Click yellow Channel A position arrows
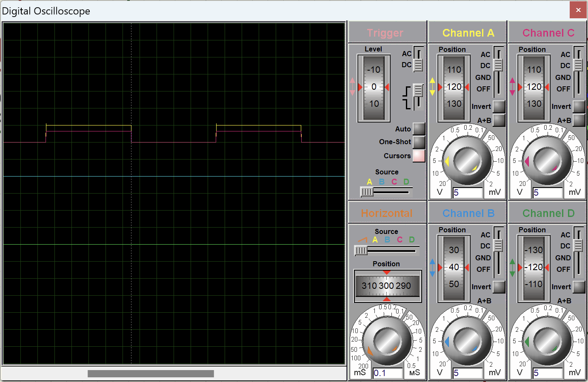 (432, 87)
